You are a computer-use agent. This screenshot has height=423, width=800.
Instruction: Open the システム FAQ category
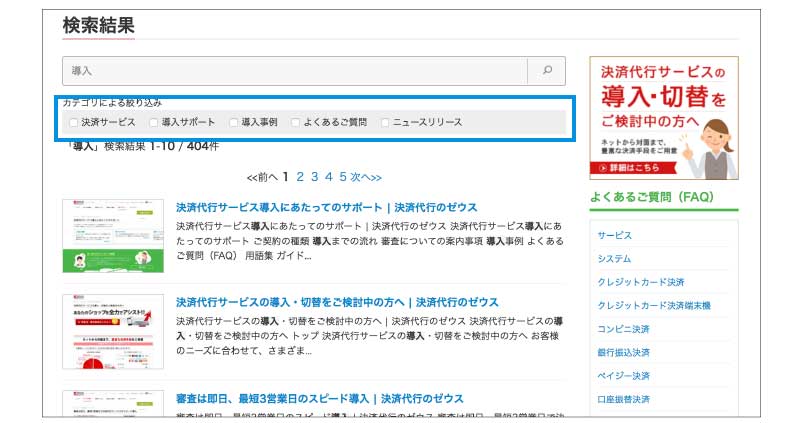[x=614, y=259]
